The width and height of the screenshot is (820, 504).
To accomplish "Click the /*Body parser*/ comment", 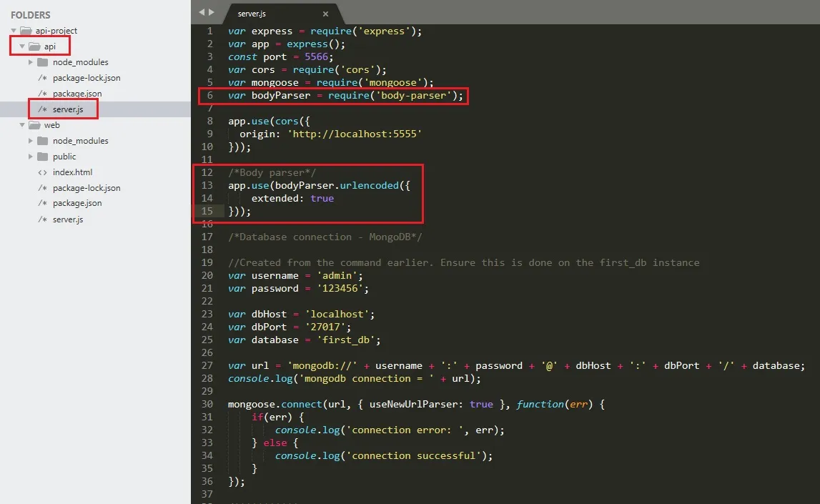I will pos(272,172).
